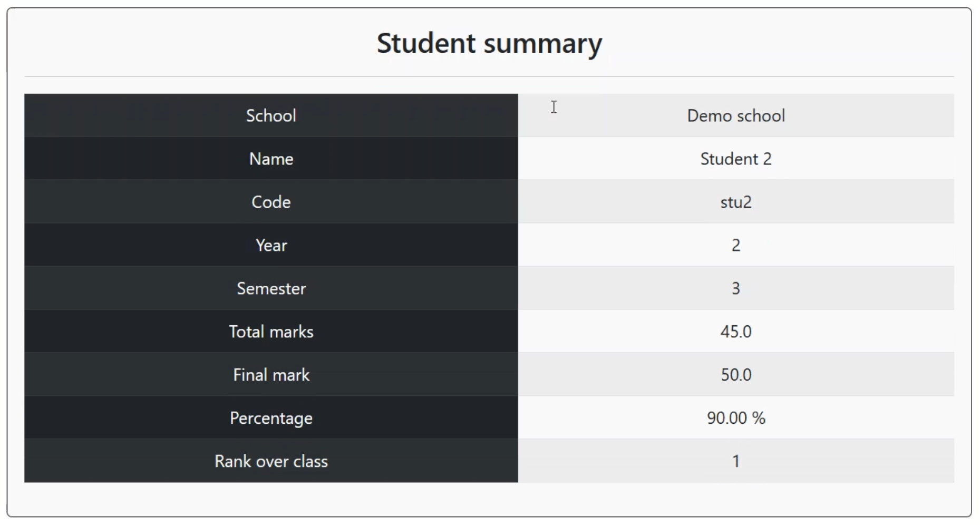Viewport: 980px width, 525px height.
Task: Click the Student 2 name value
Action: point(735,159)
